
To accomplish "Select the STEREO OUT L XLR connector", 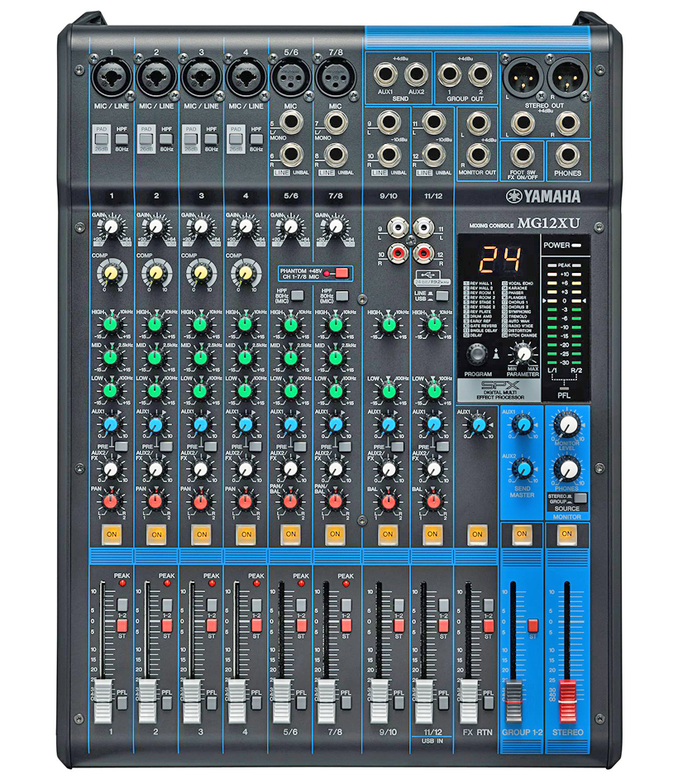I will click(523, 78).
